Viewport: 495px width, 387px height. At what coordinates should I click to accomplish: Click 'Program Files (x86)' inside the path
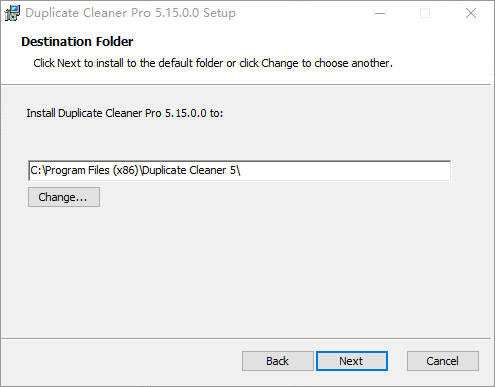click(x=91, y=170)
